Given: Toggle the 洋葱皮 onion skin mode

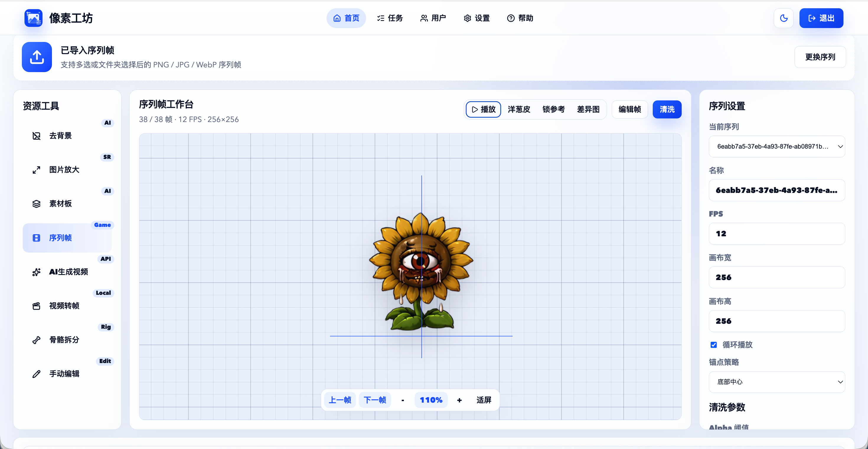Looking at the screenshot, I should [x=519, y=110].
